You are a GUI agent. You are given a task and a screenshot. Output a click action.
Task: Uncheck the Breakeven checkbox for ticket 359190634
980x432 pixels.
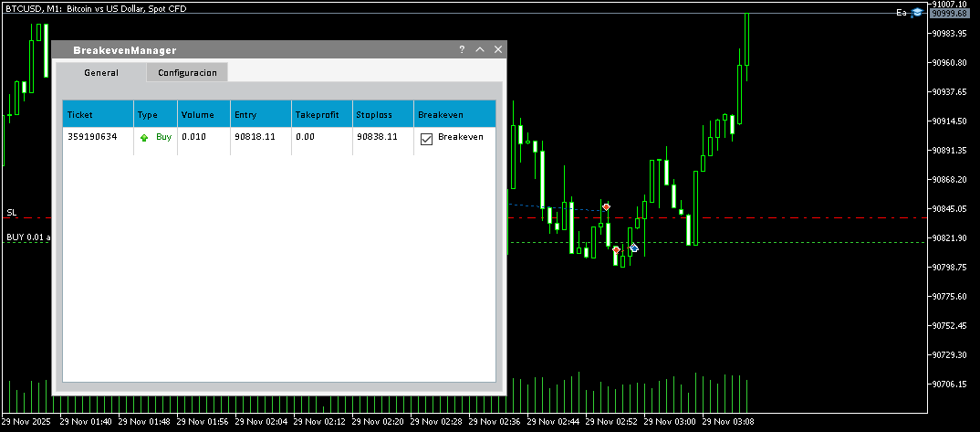(x=426, y=139)
